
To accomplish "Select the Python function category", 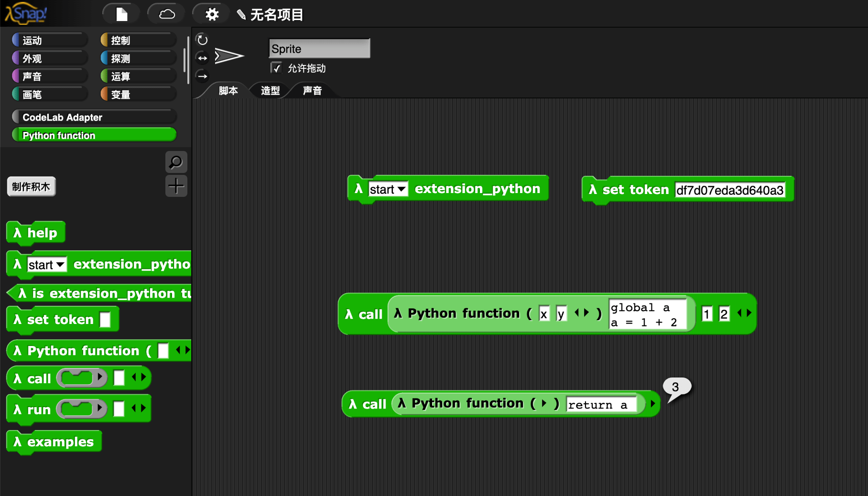I will tap(94, 135).
